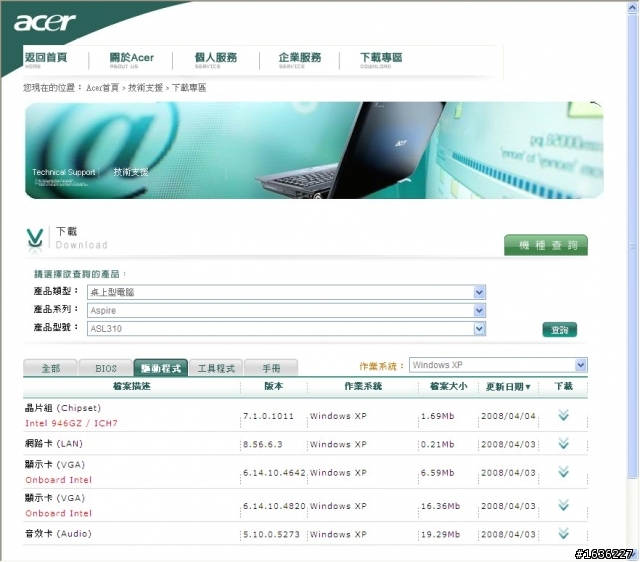Screen dimensions: 640x562
Task: Switch to the 工具程式 tab
Action: [x=216, y=368]
